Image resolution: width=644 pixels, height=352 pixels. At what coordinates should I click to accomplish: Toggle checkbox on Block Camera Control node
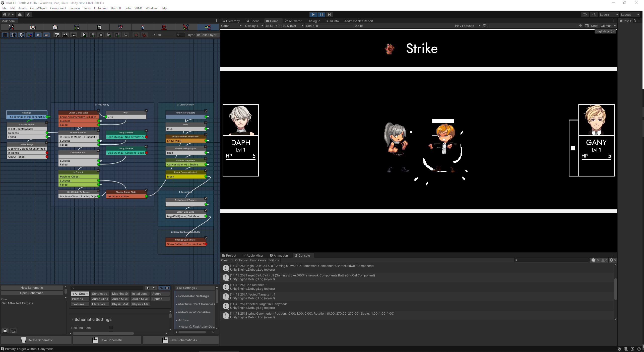(206, 170)
